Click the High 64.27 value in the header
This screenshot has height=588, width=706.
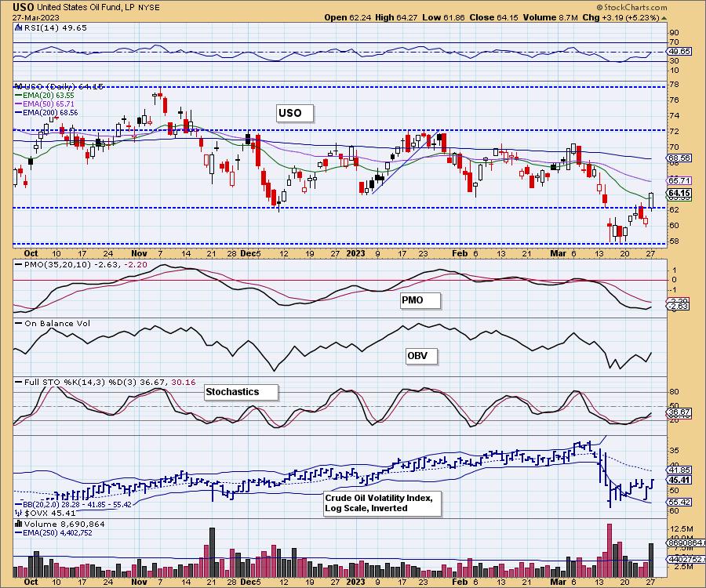(x=396, y=17)
